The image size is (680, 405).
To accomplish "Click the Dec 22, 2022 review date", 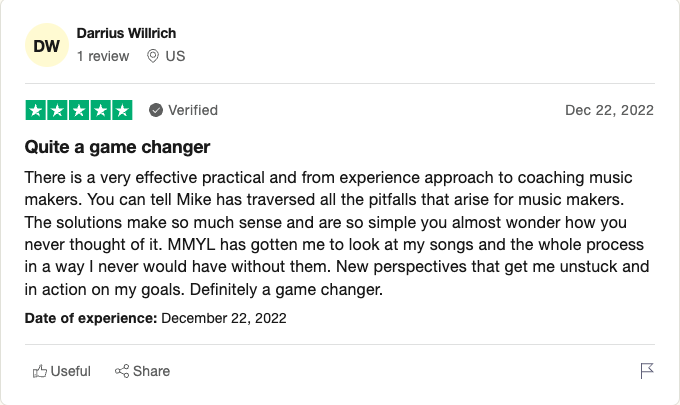I will click(609, 110).
